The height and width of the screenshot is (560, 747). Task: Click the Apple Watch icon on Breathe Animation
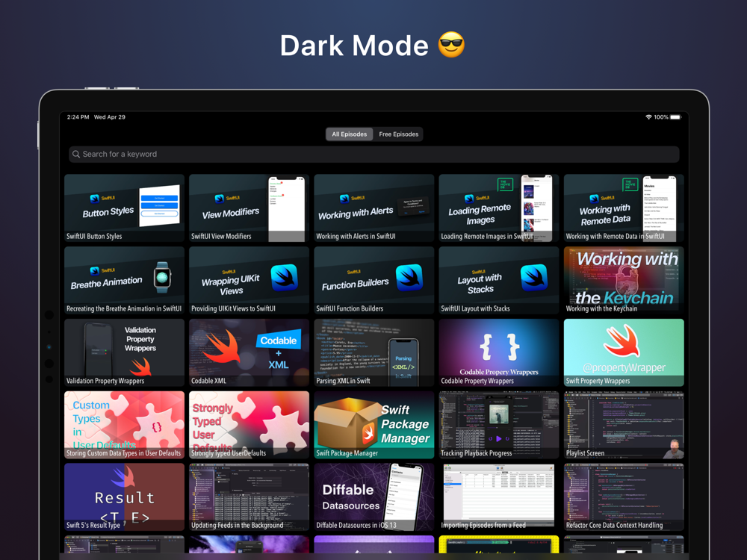[162, 277]
